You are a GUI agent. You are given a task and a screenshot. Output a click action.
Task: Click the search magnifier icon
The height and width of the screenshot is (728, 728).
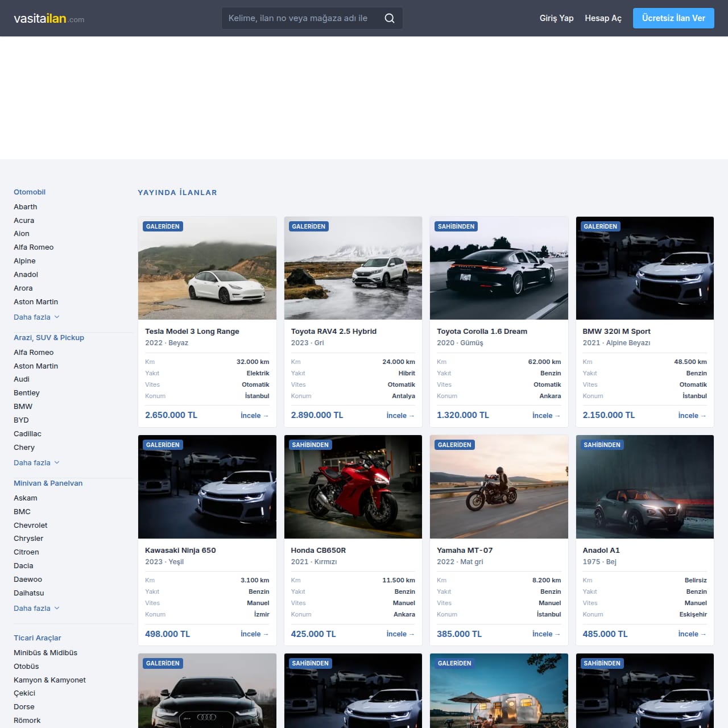tap(390, 18)
